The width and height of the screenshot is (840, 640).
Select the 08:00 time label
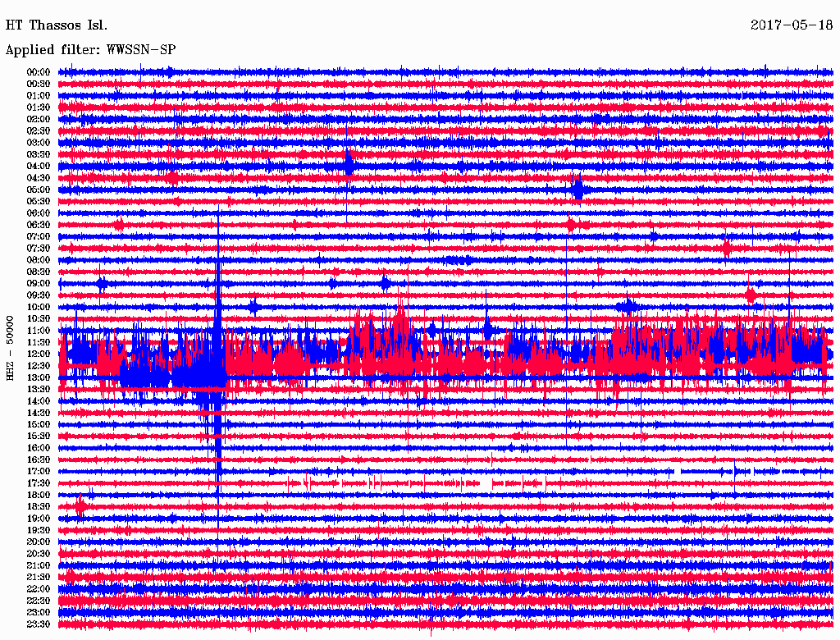click(39, 260)
